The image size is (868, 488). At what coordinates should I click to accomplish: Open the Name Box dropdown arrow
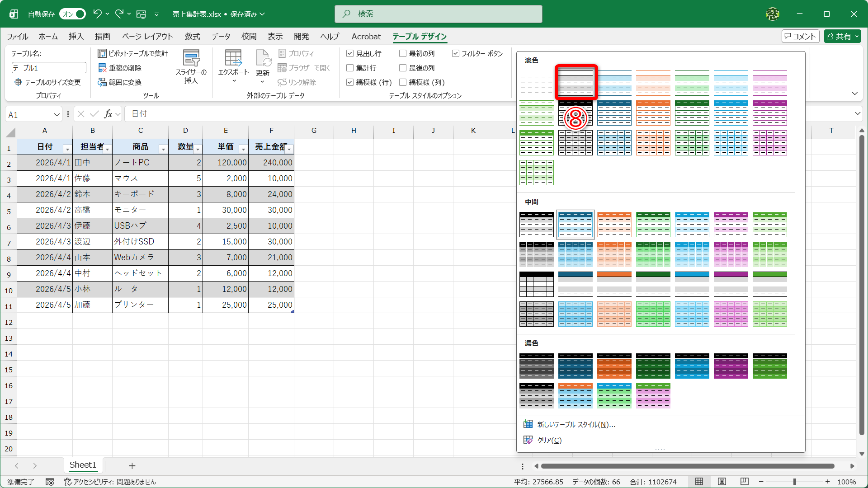(x=57, y=115)
